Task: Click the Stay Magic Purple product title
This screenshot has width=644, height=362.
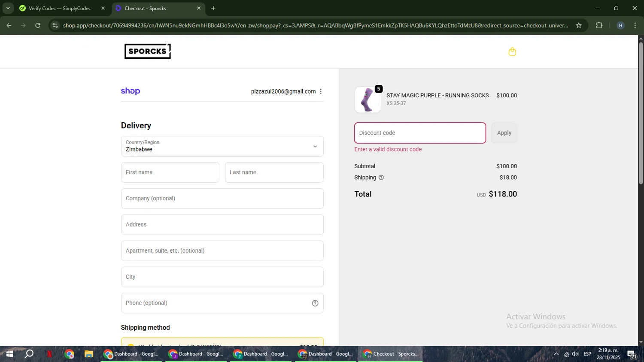Action: 437,96
